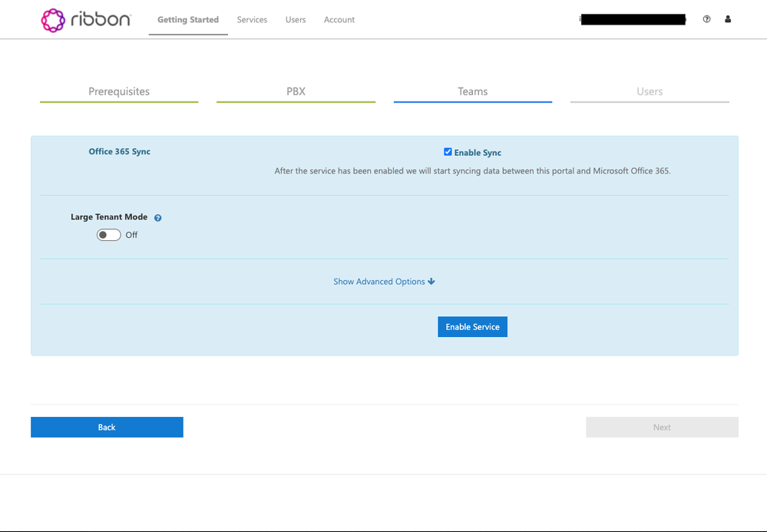
Task: Toggle the Large Tenant Mode switch
Action: pos(108,235)
